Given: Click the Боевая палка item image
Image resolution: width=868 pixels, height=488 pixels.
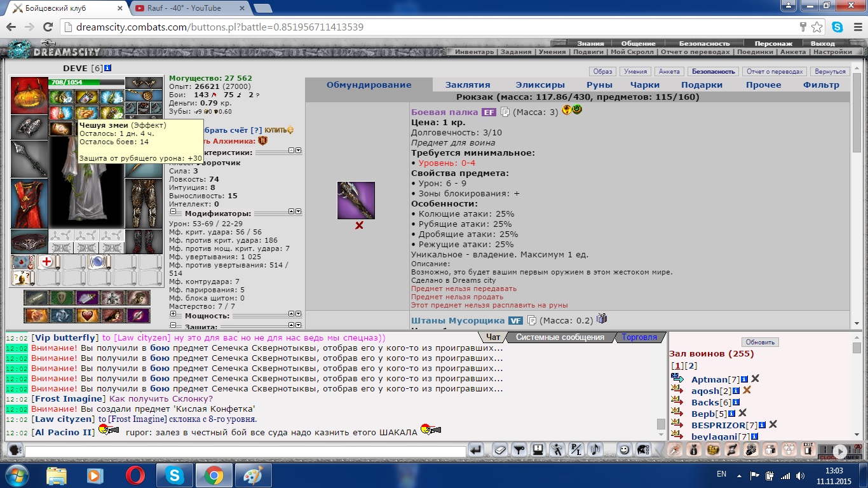Looking at the screenshot, I should click(x=356, y=200).
